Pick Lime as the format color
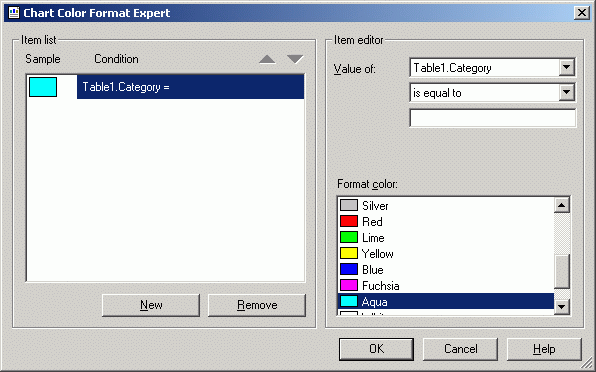 pyautogui.click(x=446, y=238)
